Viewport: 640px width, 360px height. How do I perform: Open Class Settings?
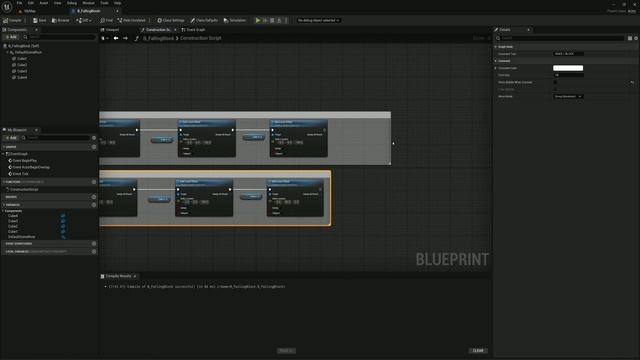click(171, 20)
